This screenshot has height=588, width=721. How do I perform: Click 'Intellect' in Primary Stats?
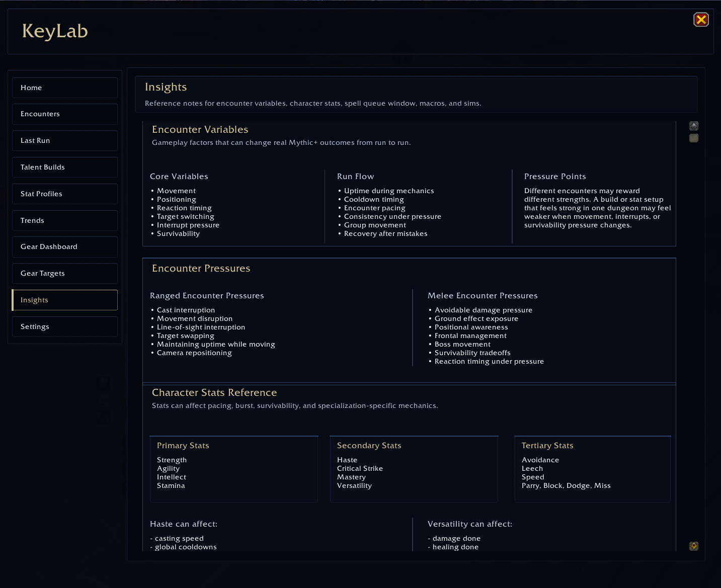172,477
